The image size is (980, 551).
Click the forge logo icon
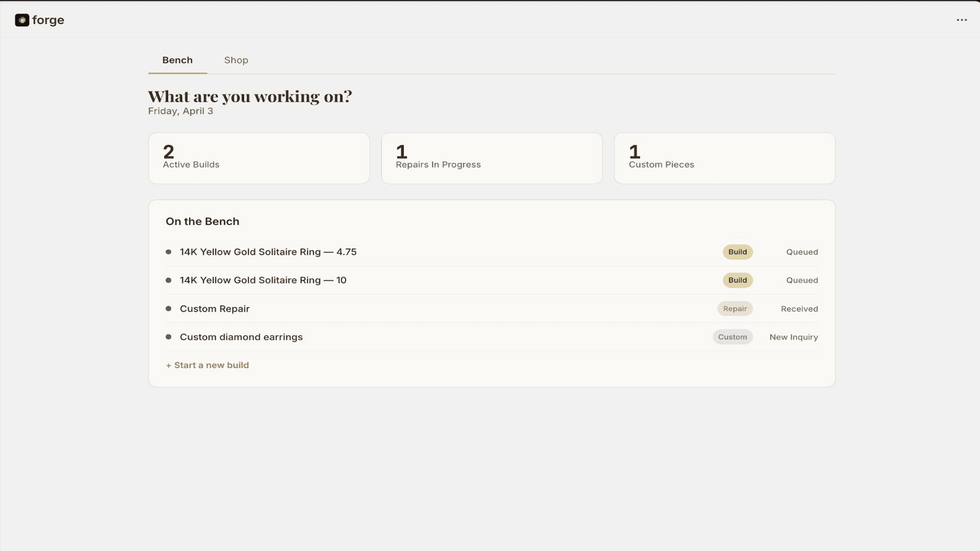(x=22, y=20)
